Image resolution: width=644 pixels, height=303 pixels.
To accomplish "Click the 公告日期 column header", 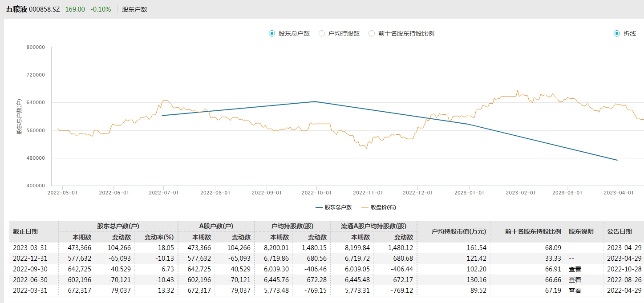I will click(620, 231).
